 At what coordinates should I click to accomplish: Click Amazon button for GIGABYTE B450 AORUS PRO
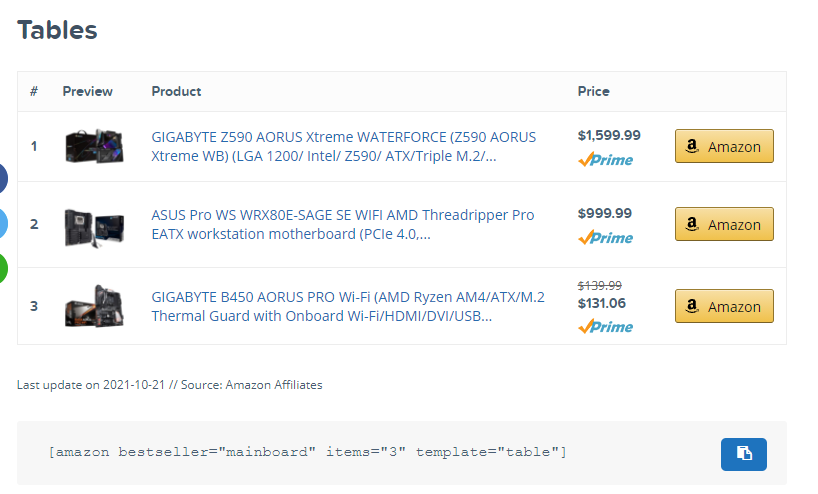click(724, 306)
